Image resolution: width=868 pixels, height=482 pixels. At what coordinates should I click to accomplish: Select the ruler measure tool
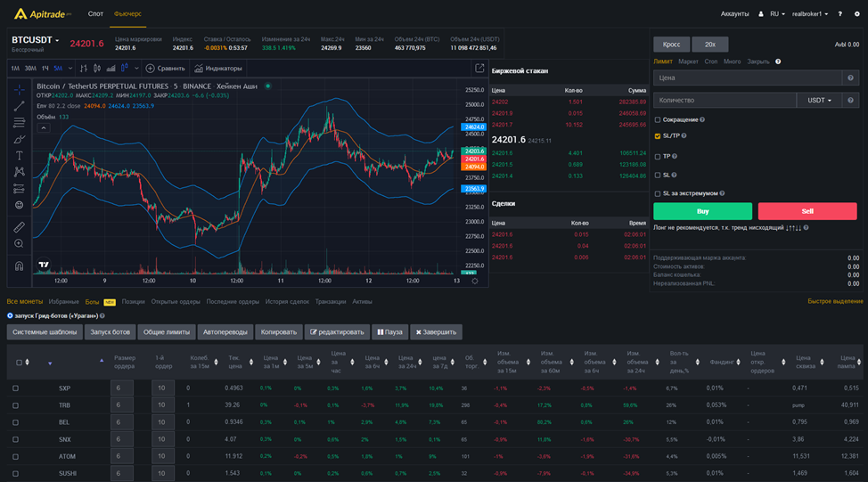[x=20, y=226]
